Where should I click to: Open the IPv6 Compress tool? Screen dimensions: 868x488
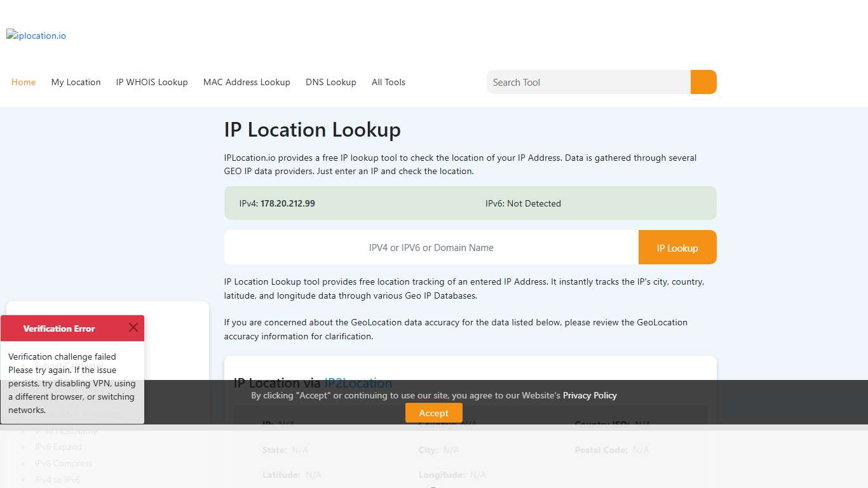[x=63, y=463]
